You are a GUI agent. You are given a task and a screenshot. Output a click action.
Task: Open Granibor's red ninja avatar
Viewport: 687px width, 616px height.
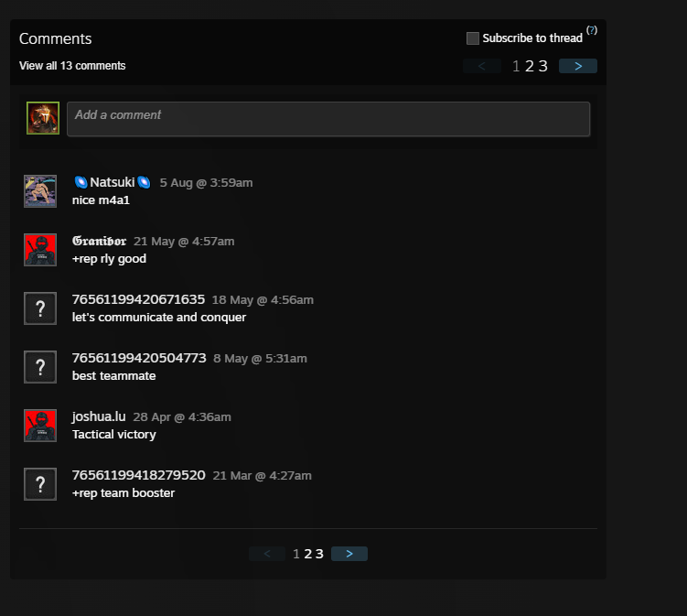(40, 250)
